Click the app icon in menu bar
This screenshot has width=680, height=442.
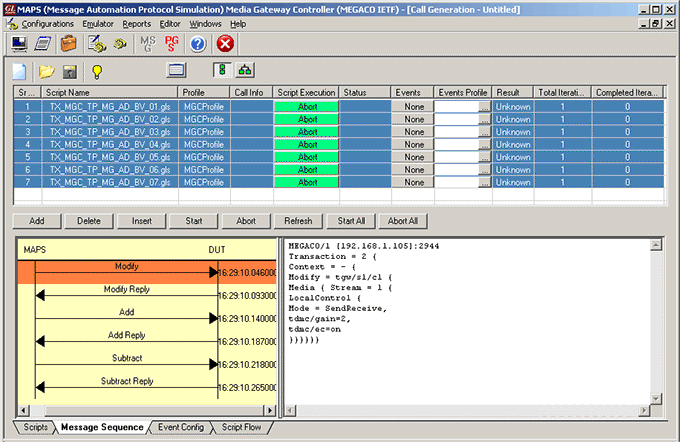12,24
